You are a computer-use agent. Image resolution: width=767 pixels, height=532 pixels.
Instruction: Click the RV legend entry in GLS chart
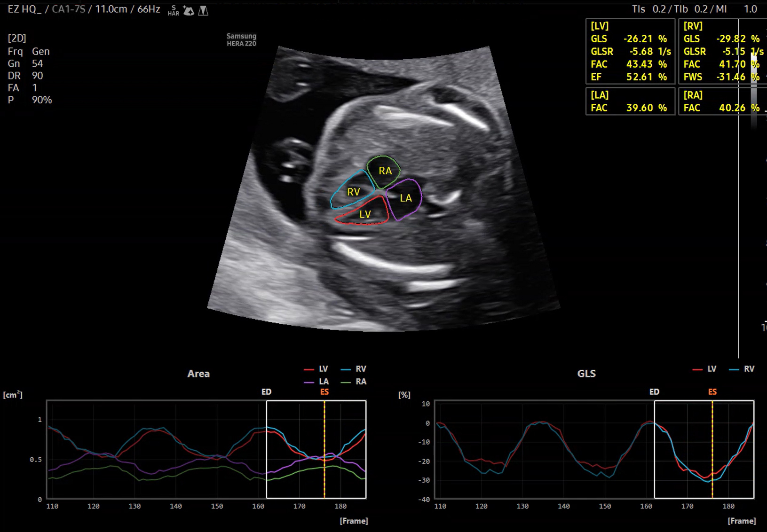pos(742,369)
